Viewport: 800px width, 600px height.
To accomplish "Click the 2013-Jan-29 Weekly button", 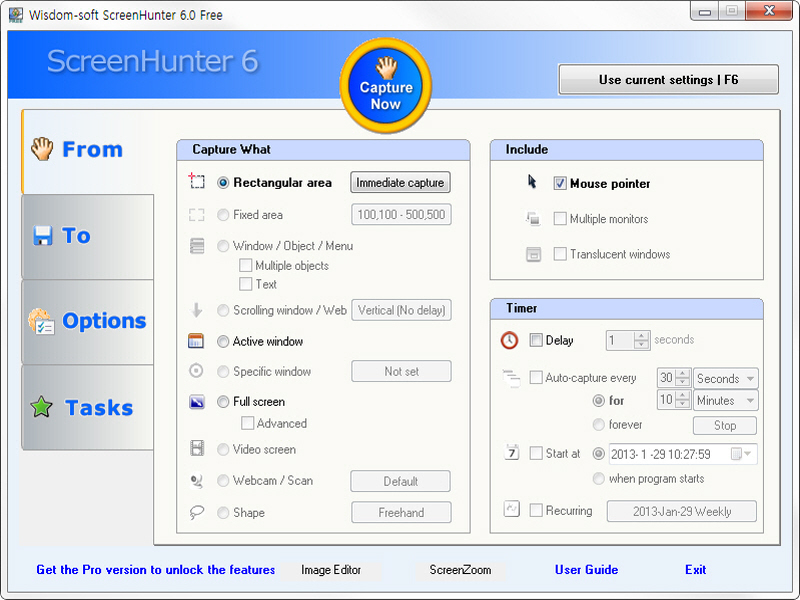I will (682, 511).
